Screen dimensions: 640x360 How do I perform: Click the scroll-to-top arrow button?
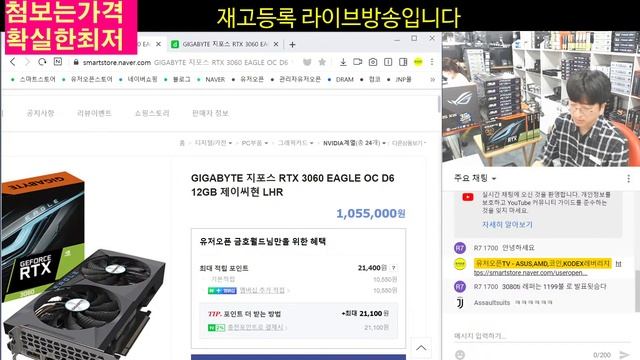coord(421,348)
